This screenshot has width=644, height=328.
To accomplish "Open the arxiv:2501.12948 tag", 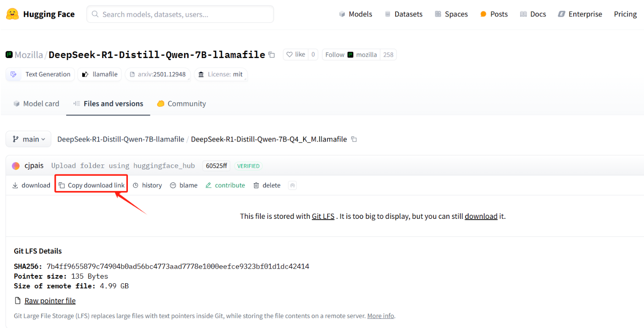I will (x=158, y=74).
